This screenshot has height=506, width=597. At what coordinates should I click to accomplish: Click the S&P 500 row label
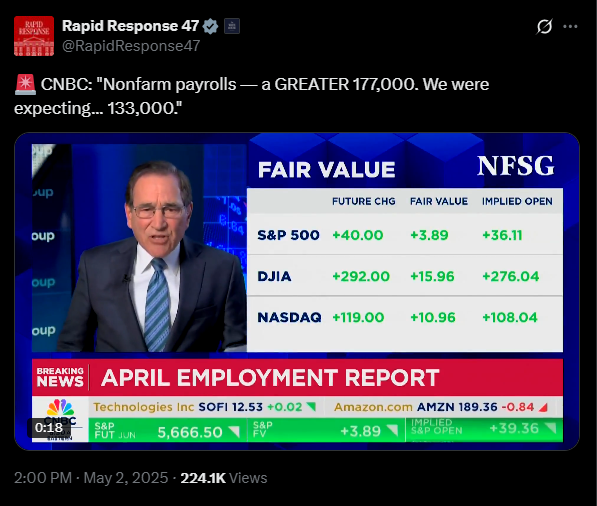288,235
